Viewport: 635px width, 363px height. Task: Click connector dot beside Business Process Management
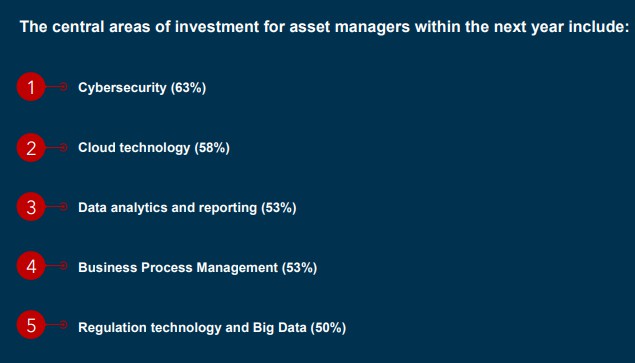63,266
